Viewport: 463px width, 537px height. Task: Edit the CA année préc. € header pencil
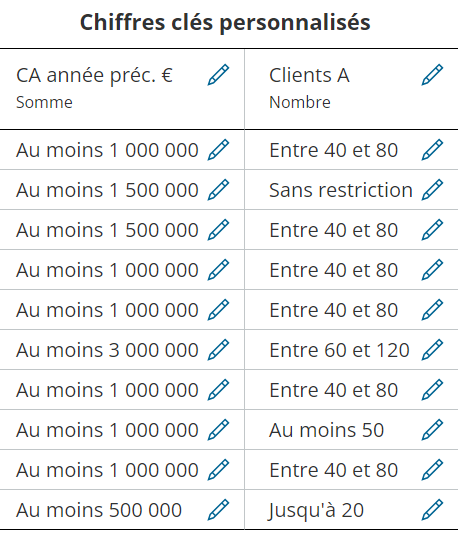click(x=218, y=75)
